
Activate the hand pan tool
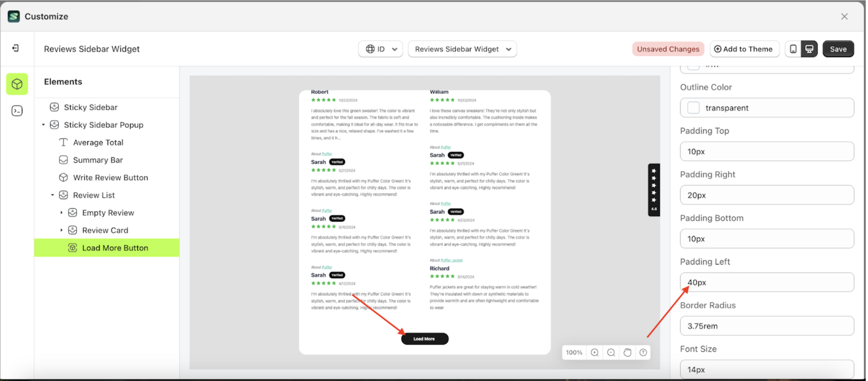(x=627, y=352)
